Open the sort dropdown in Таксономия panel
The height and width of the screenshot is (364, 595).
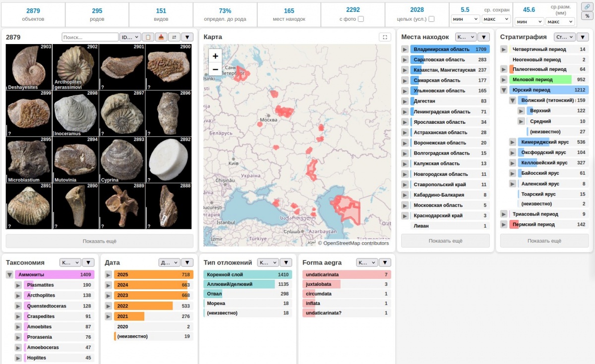click(x=69, y=262)
